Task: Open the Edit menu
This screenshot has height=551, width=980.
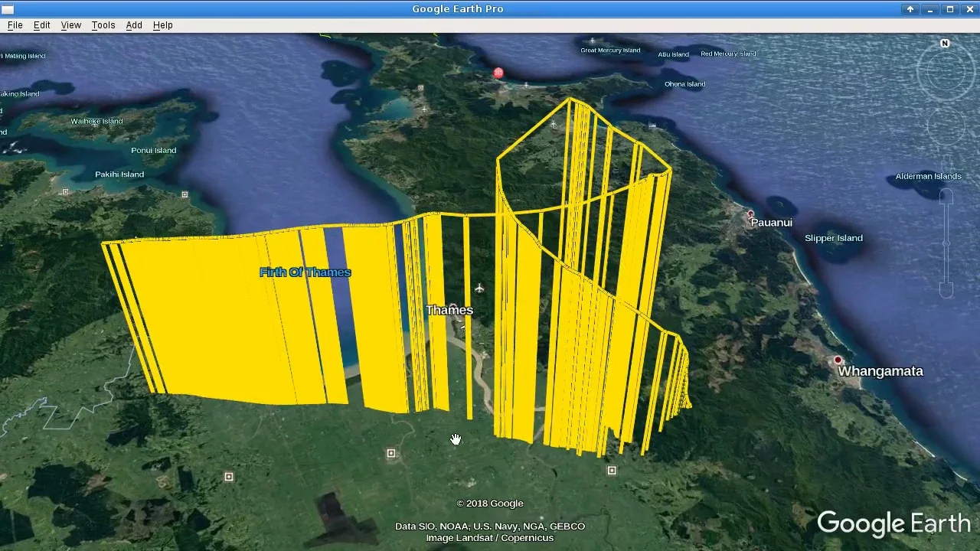Action: pyautogui.click(x=41, y=25)
